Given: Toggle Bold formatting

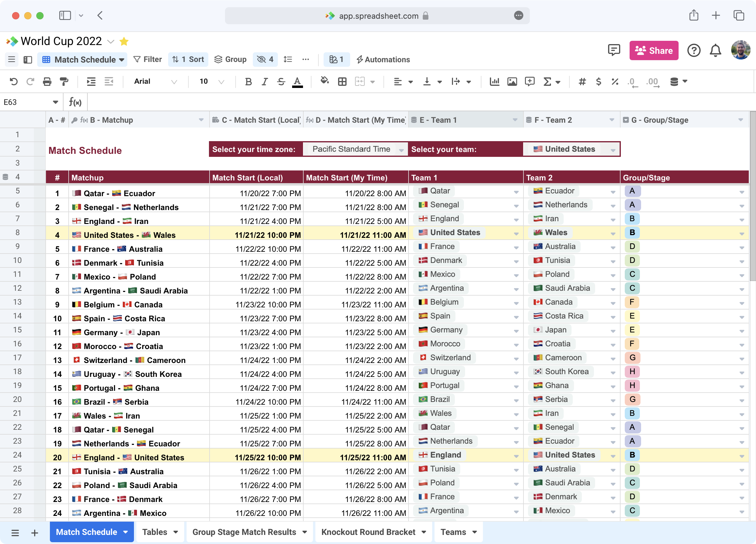Looking at the screenshot, I should [x=248, y=81].
